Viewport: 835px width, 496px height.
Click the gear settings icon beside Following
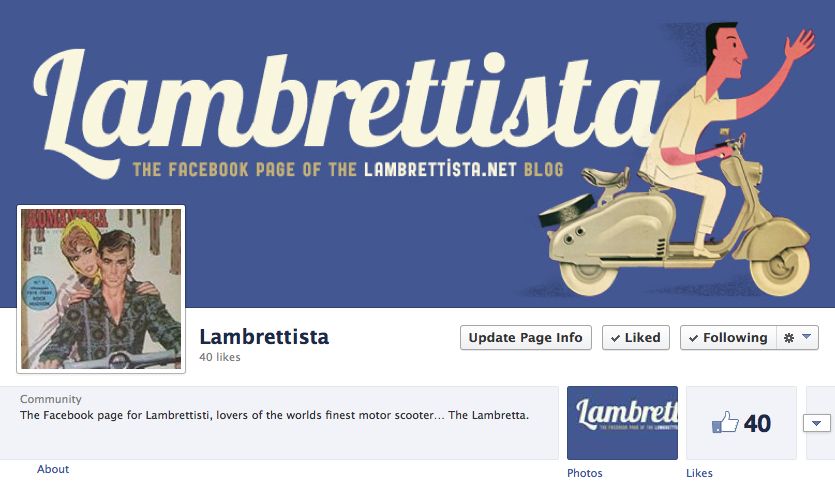(x=789, y=338)
